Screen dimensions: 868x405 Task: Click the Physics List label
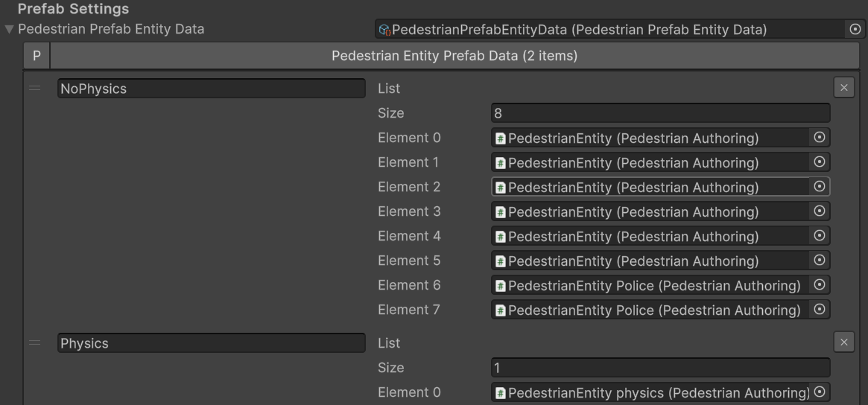[x=389, y=343]
